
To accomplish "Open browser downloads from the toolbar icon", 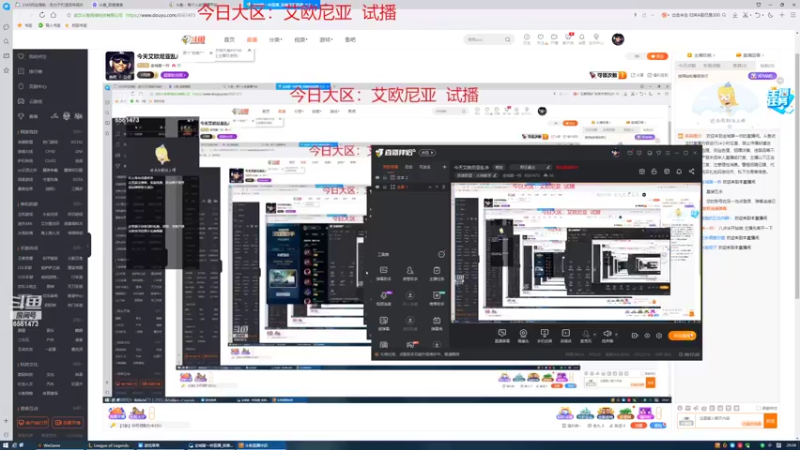I will pos(735,15).
